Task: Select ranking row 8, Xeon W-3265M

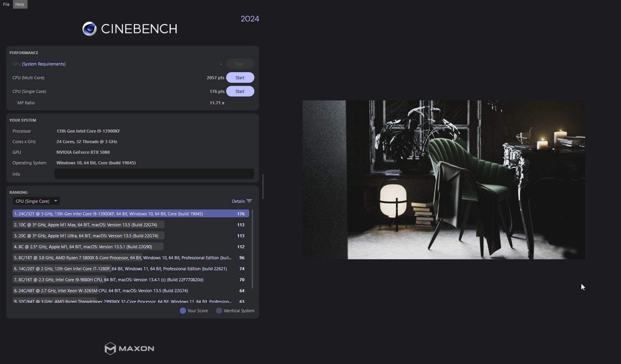Action: click(131, 291)
